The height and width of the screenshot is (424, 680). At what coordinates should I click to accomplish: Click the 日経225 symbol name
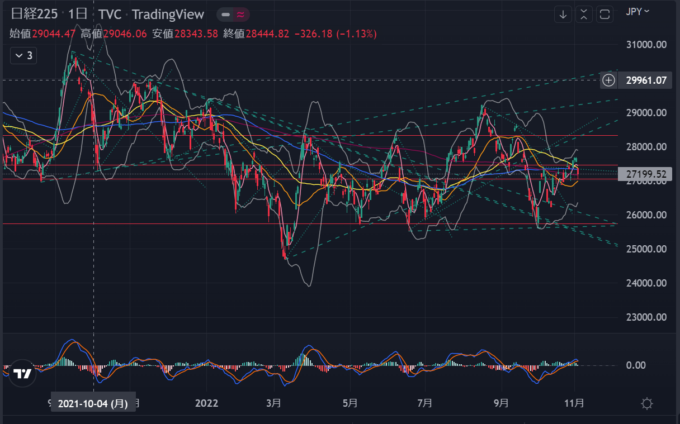[32, 14]
